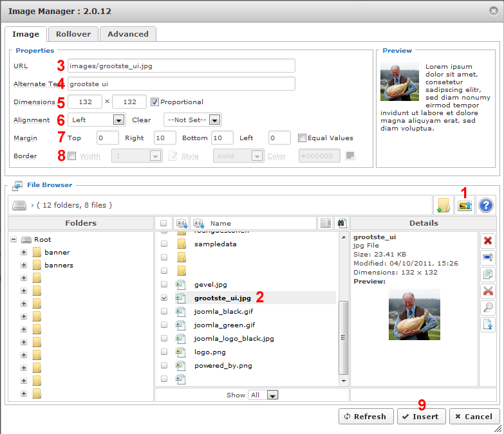The height and width of the screenshot is (434, 504).
Task: Click the Root drive icon in Folders
Action: (26, 239)
